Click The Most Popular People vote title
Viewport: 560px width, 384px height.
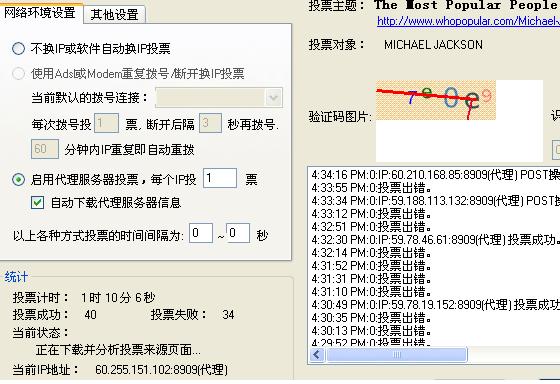(467, 5)
